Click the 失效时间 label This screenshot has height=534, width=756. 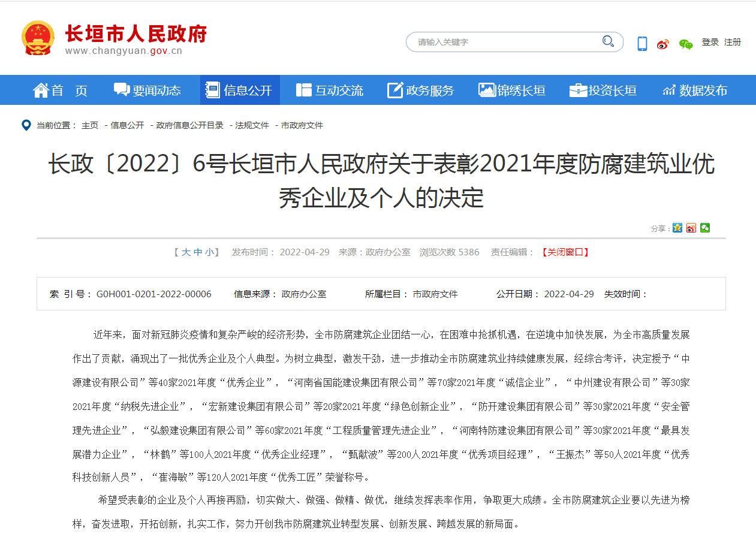[626, 294]
